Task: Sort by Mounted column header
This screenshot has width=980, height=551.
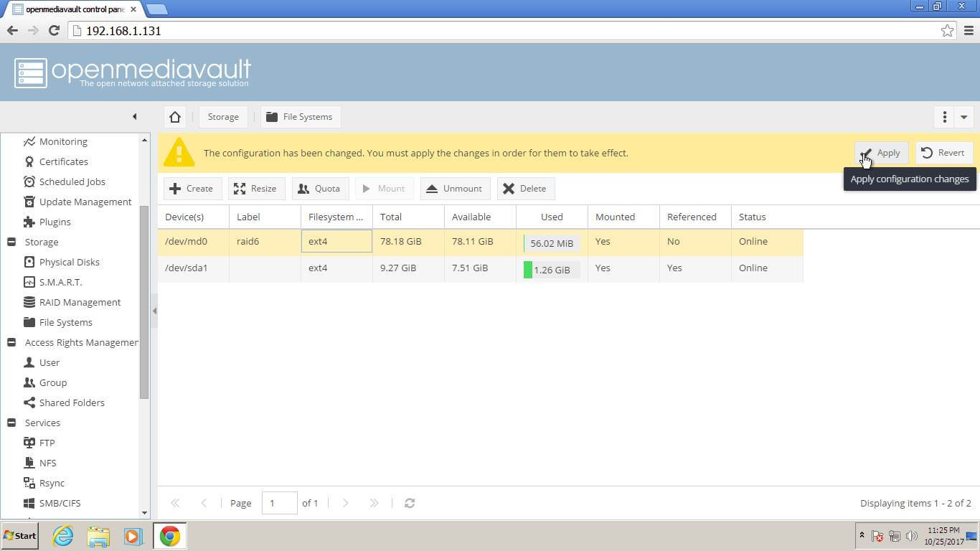Action: [x=624, y=217]
